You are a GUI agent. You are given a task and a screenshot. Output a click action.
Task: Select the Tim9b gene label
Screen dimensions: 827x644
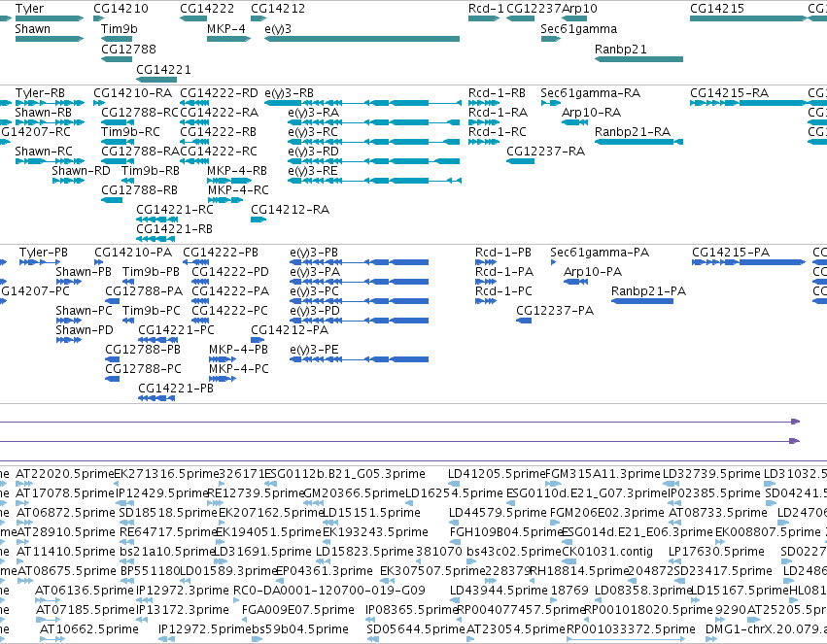tap(120, 29)
